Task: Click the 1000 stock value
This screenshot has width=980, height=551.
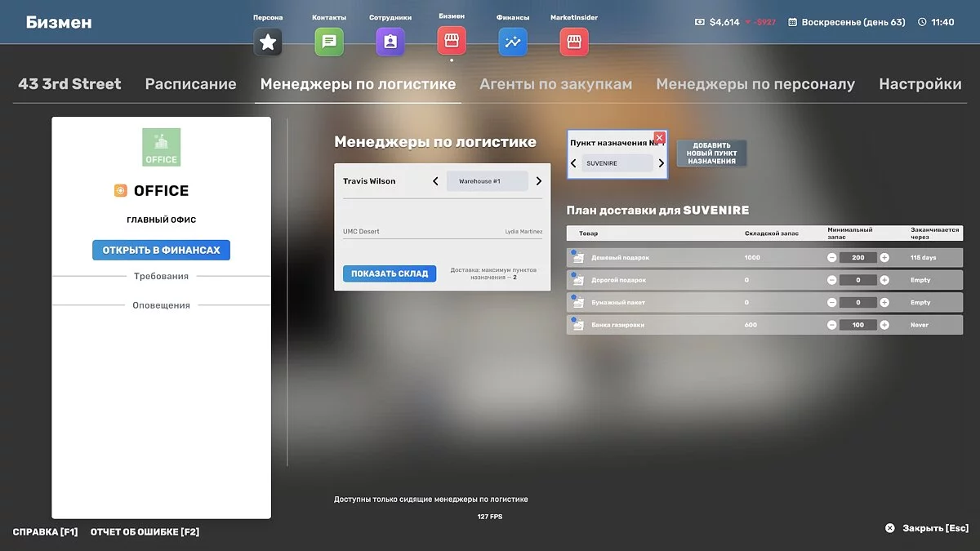Action: coord(752,258)
